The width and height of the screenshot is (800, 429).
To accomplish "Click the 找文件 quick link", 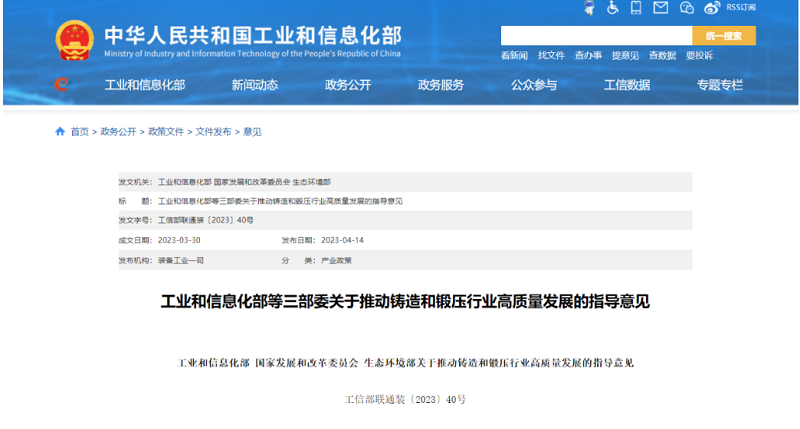I will [x=551, y=56].
